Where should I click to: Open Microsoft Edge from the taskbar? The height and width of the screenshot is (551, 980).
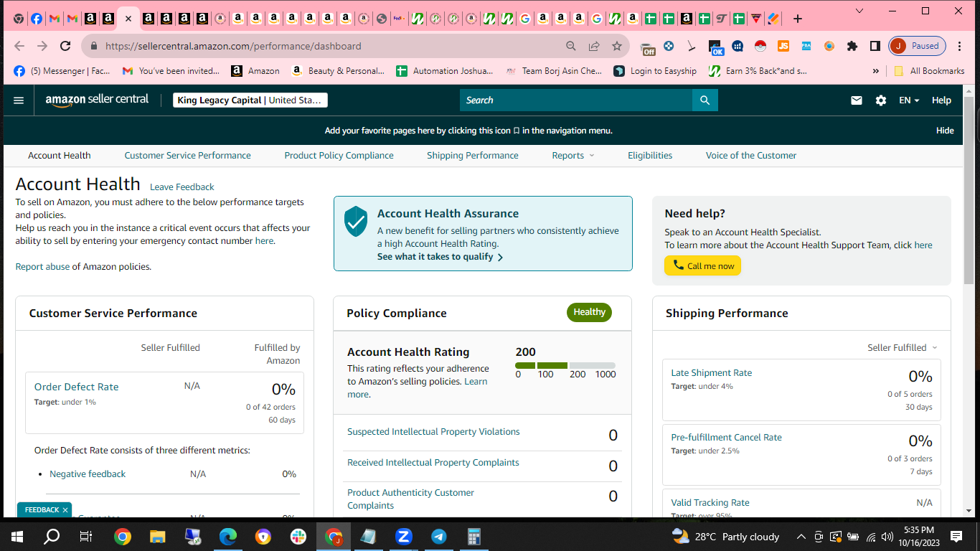[x=227, y=537]
